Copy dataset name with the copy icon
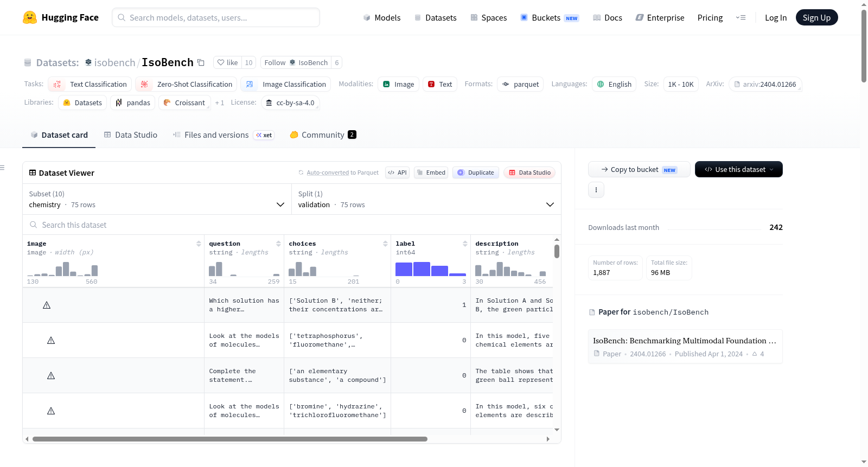 201,62
